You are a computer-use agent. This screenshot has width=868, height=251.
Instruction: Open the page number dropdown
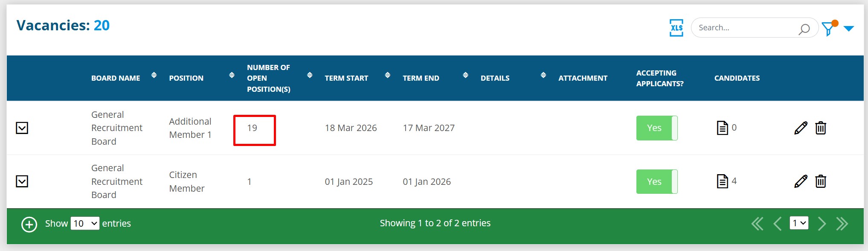coord(798,223)
